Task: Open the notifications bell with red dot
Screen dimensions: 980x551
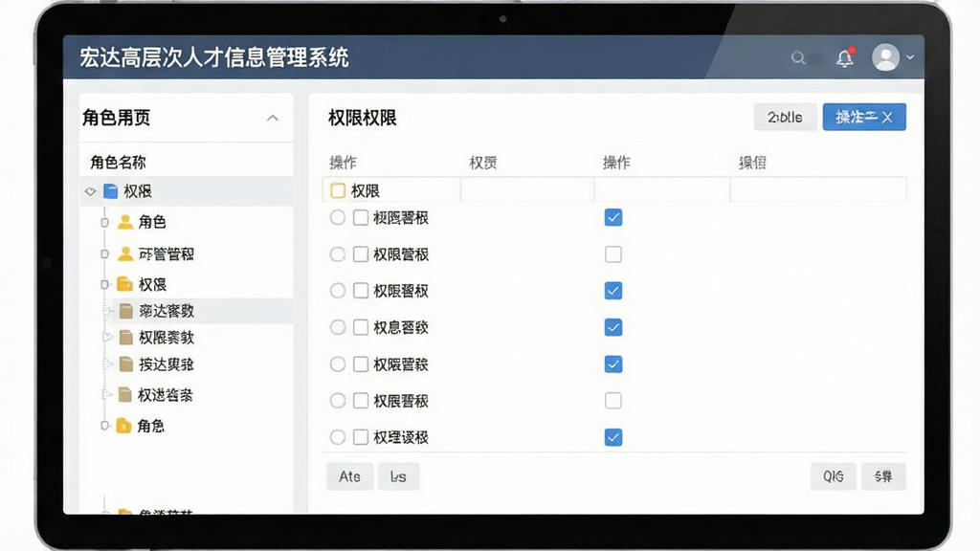Action: 846,57
